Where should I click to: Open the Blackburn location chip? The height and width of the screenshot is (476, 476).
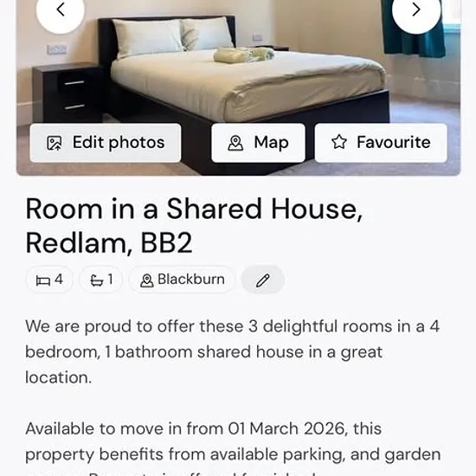pos(182,280)
